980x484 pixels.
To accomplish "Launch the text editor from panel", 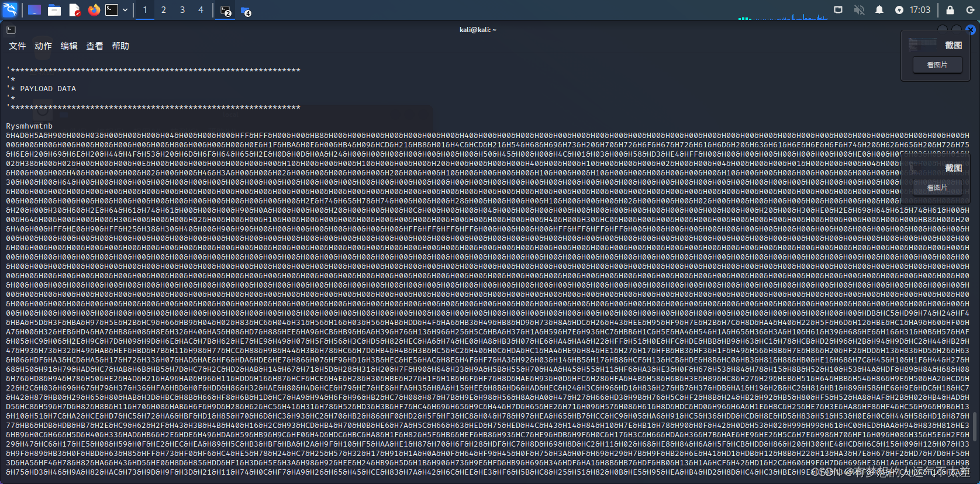I will click(74, 10).
